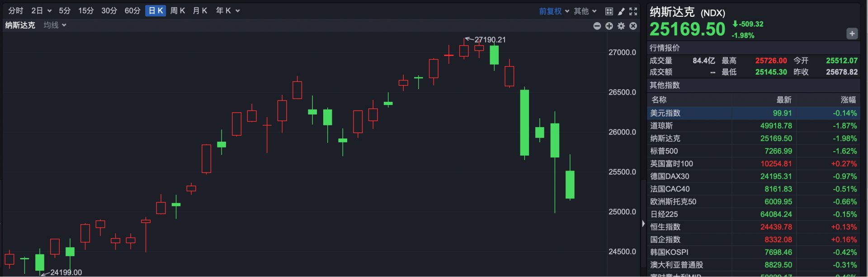Add 纳斯达克 to watchlist with plus button

[852, 33]
